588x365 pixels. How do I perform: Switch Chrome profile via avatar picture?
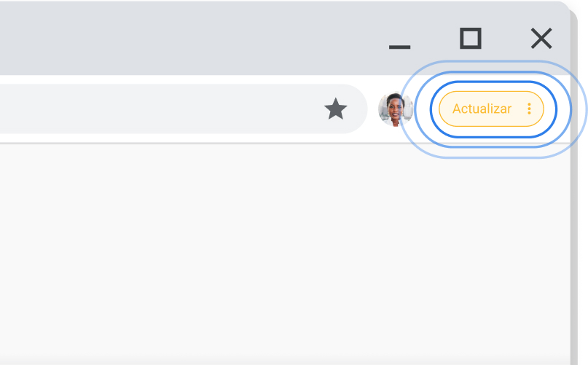click(395, 109)
